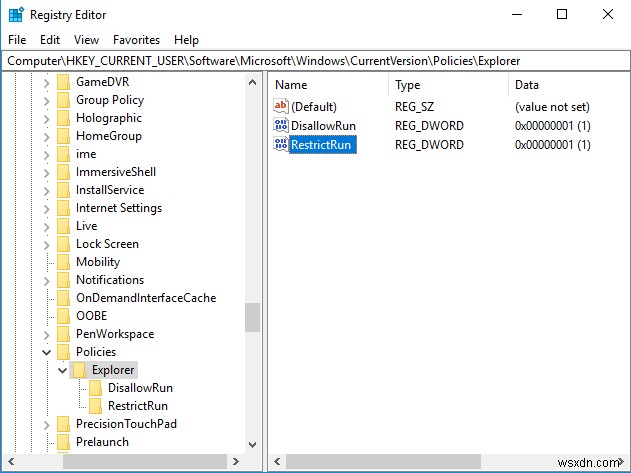Click the Prelaunch folder icon
The image size is (631, 473).
click(x=64, y=442)
